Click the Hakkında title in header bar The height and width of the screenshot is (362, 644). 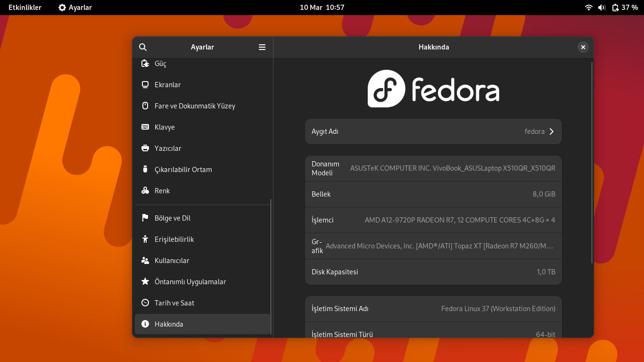coord(434,47)
